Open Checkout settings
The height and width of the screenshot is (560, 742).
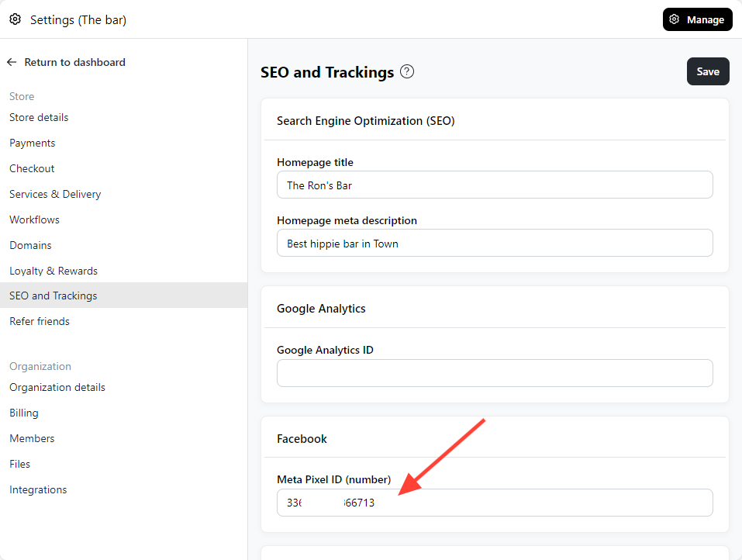[x=32, y=168]
